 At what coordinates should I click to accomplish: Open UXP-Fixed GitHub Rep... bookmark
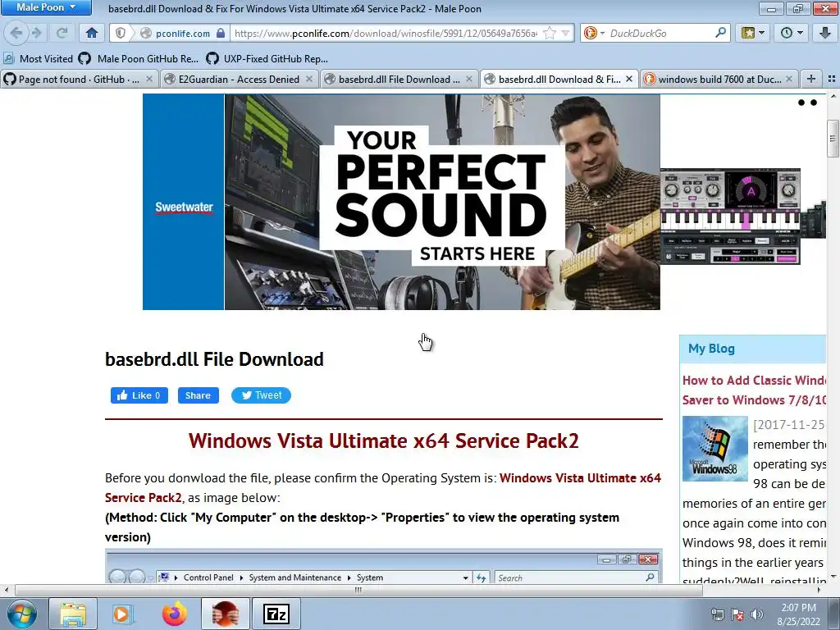point(267,59)
